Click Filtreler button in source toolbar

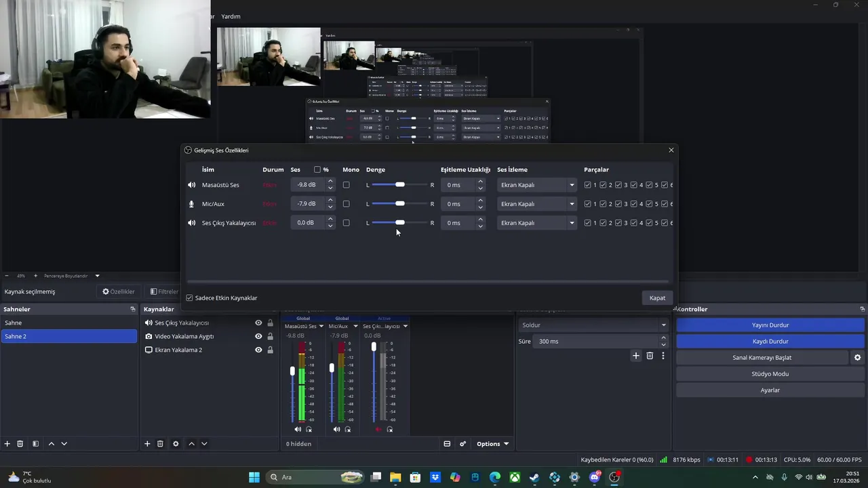[x=163, y=291]
